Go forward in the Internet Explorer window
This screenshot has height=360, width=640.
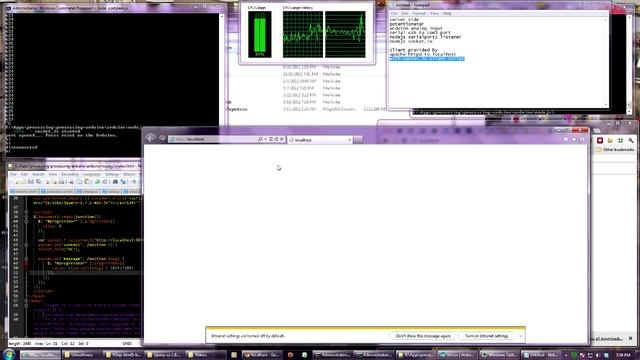[162, 139]
